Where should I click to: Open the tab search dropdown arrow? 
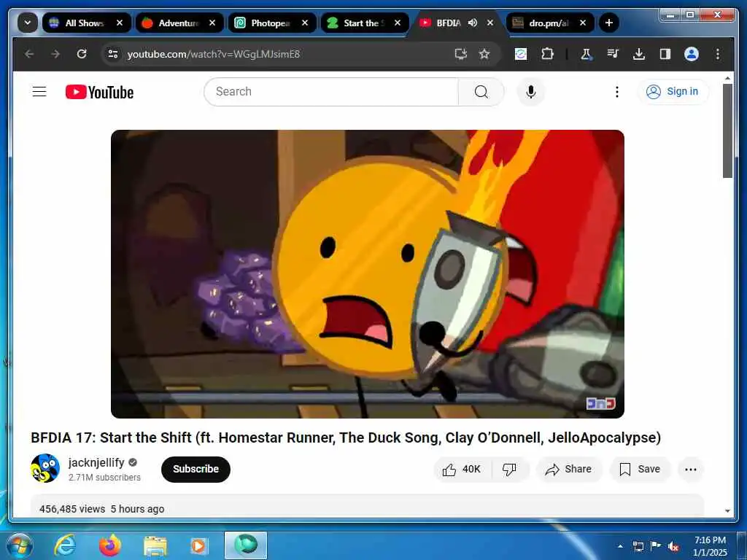tap(28, 23)
